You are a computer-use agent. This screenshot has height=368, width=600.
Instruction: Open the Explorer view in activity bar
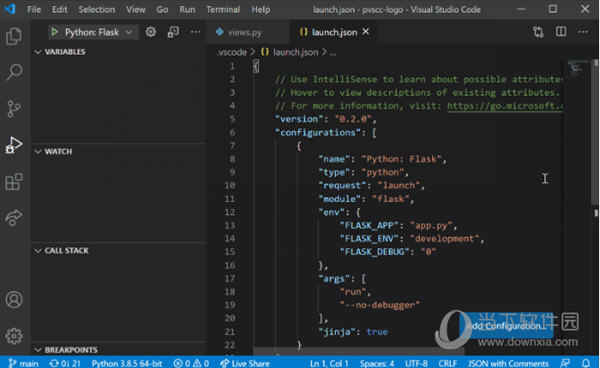tap(14, 36)
